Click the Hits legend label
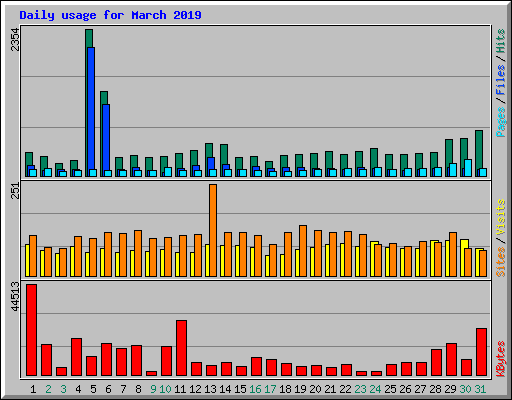 point(501,41)
